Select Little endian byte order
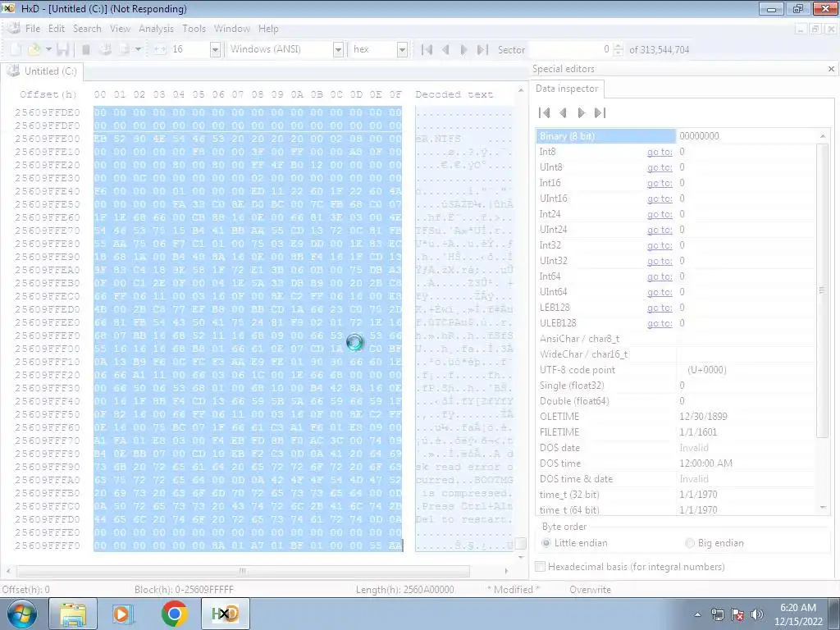 click(x=574, y=543)
